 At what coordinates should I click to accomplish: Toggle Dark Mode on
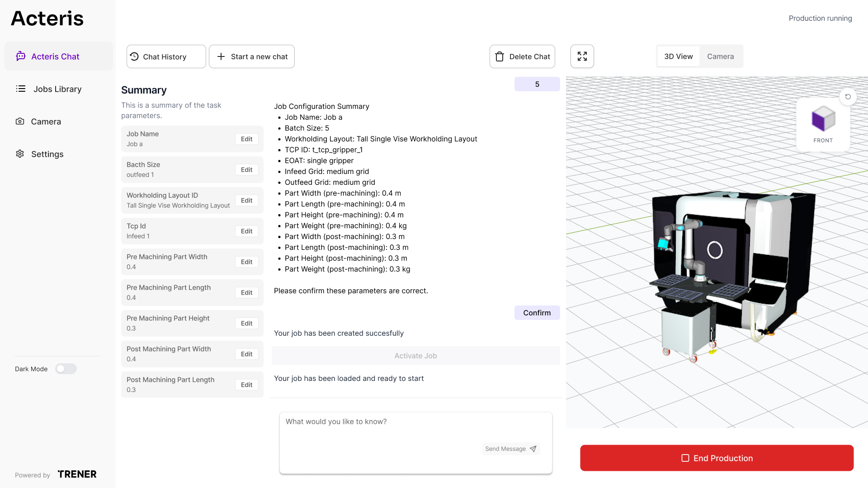66,369
